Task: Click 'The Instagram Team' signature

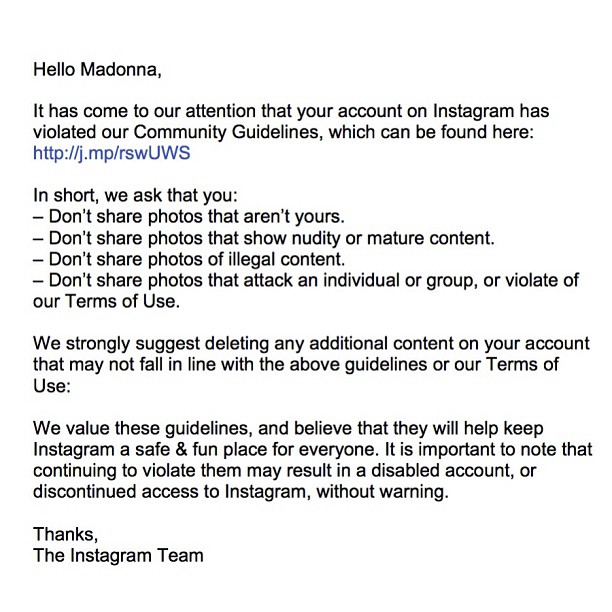Action: pyautogui.click(x=118, y=555)
